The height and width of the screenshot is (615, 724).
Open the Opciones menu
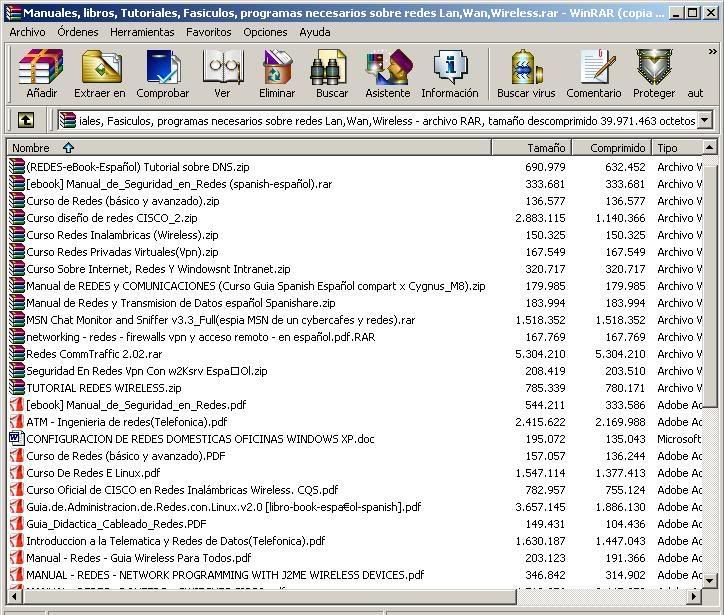coord(265,32)
